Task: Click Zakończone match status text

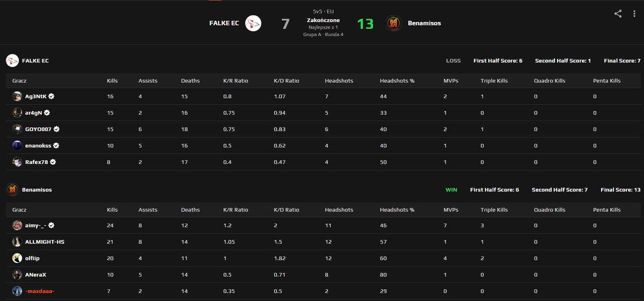Action: click(323, 20)
